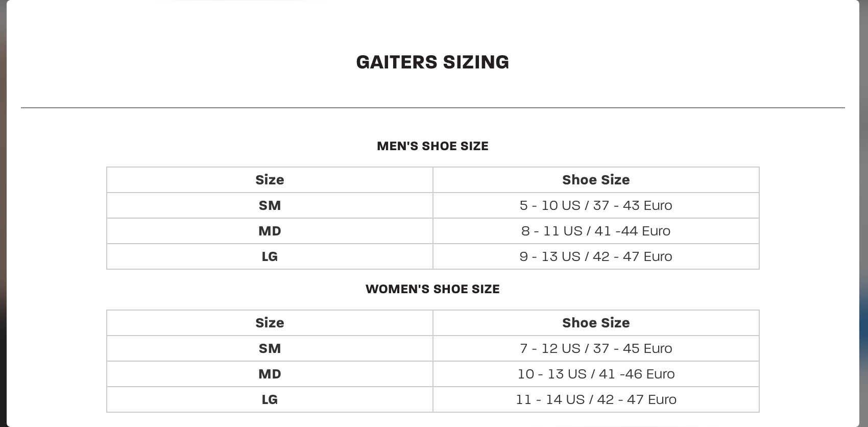Click the Shoe Size header in men's table
868x427 pixels.
(x=596, y=180)
